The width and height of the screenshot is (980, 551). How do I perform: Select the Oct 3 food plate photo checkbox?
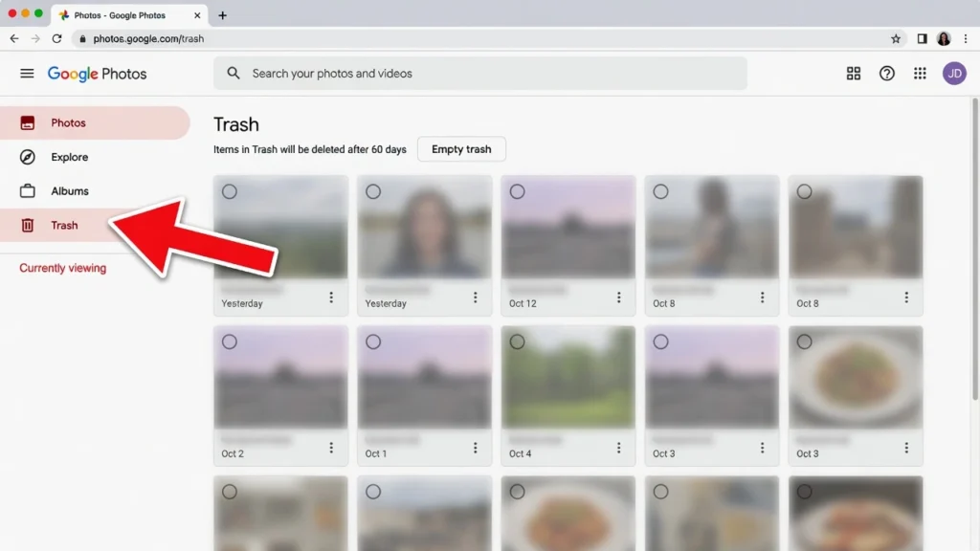tap(804, 342)
